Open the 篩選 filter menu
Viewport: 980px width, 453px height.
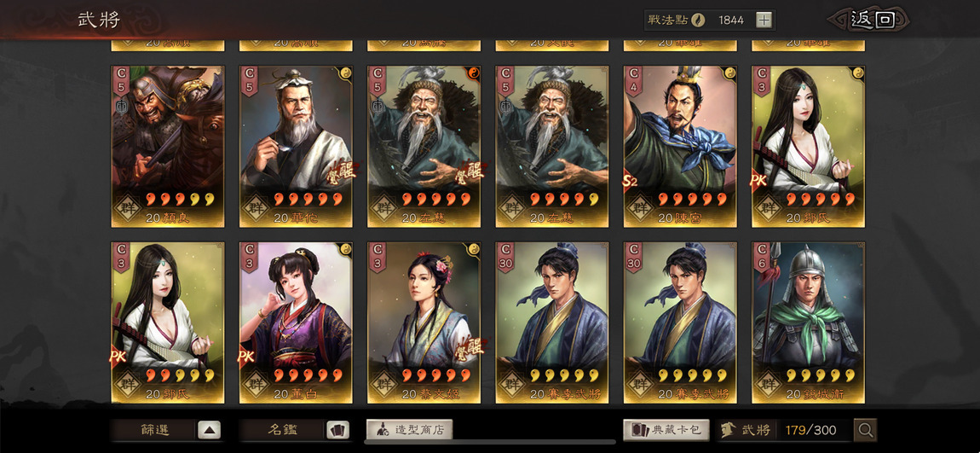tap(154, 430)
